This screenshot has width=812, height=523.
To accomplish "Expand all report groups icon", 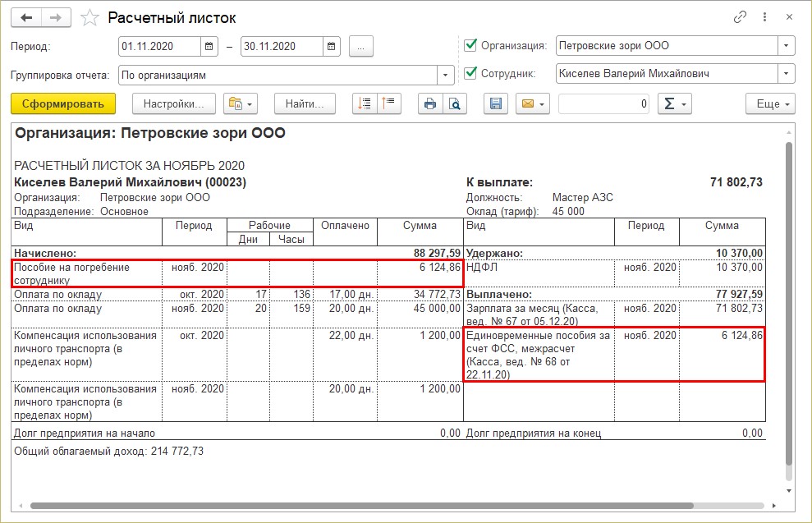I will pyautogui.click(x=365, y=103).
